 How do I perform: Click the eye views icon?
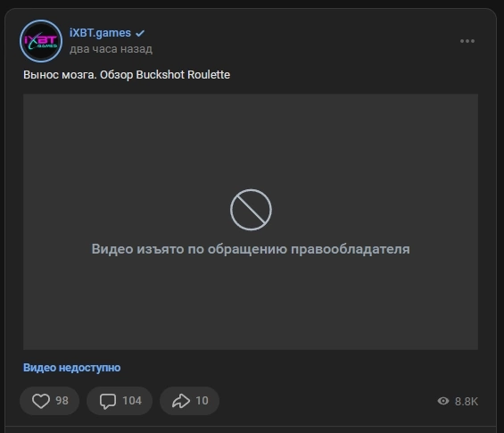[x=443, y=401]
